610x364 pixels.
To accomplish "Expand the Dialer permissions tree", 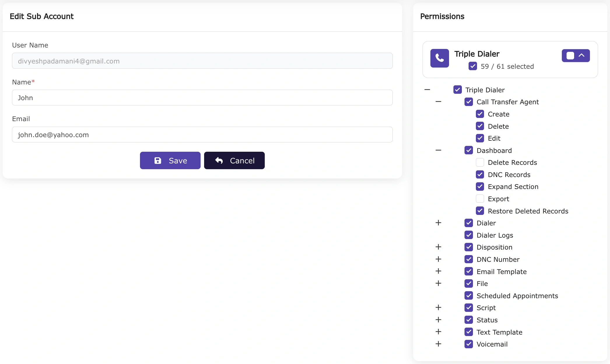I will point(438,223).
